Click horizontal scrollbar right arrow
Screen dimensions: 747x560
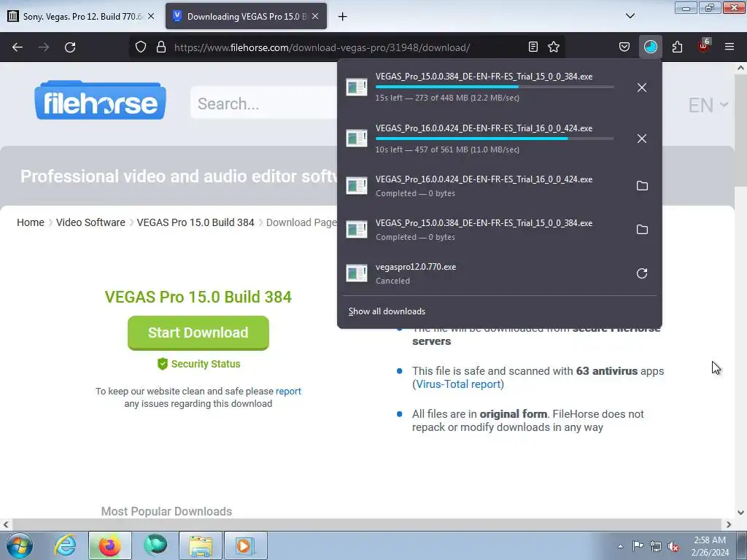coord(729,524)
